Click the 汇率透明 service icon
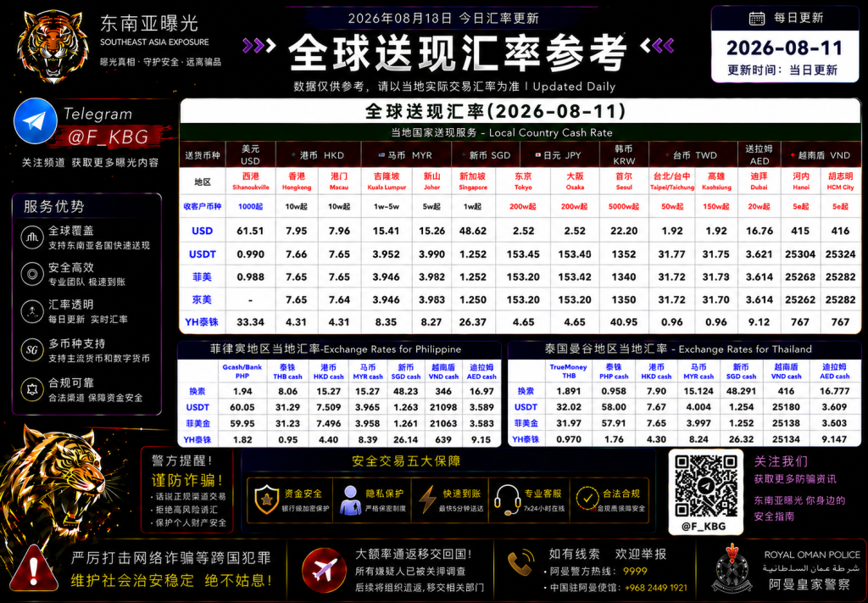 click(x=32, y=311)
